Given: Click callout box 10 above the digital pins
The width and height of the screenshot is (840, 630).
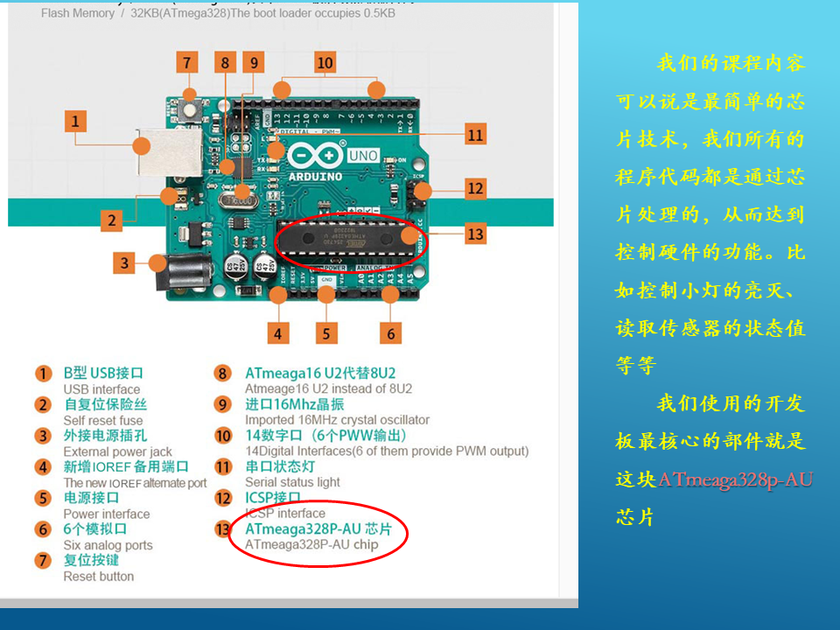Looking at the screenshot, I should [325, 63].
